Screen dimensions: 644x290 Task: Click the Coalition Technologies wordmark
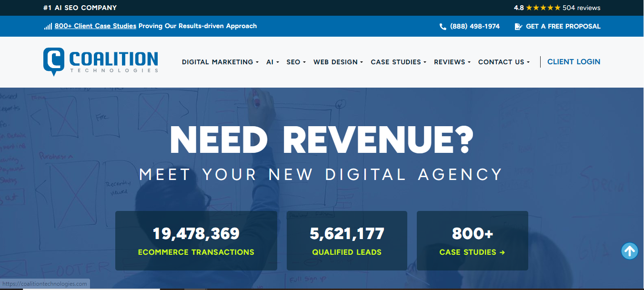(113, 62)
